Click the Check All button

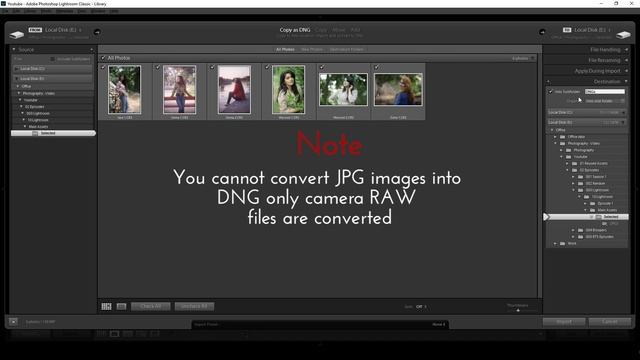pyautogui.click(x=151, y=306)
